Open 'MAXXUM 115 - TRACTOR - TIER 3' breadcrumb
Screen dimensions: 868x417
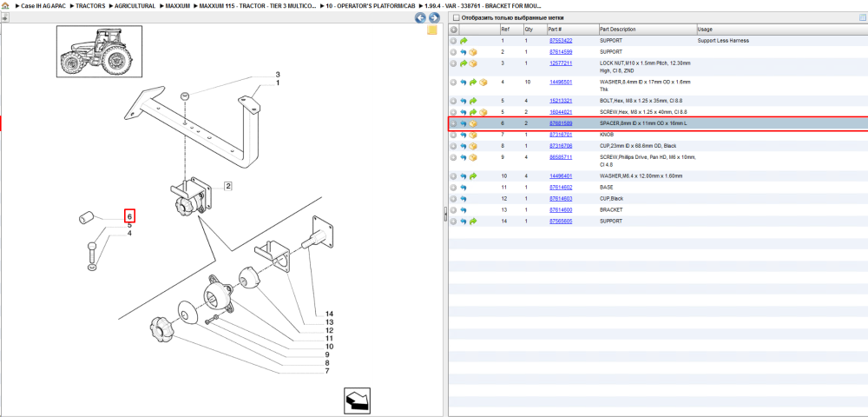(258, 5)
